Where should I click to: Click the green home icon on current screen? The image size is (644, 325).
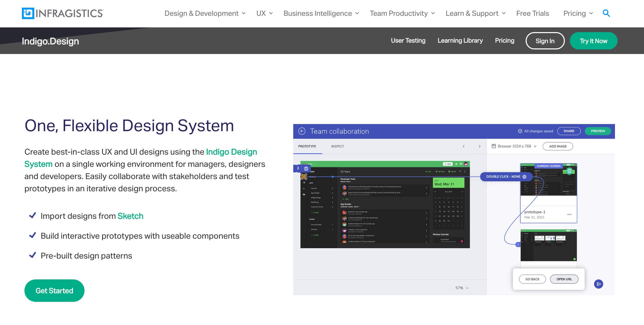[569, 171]
